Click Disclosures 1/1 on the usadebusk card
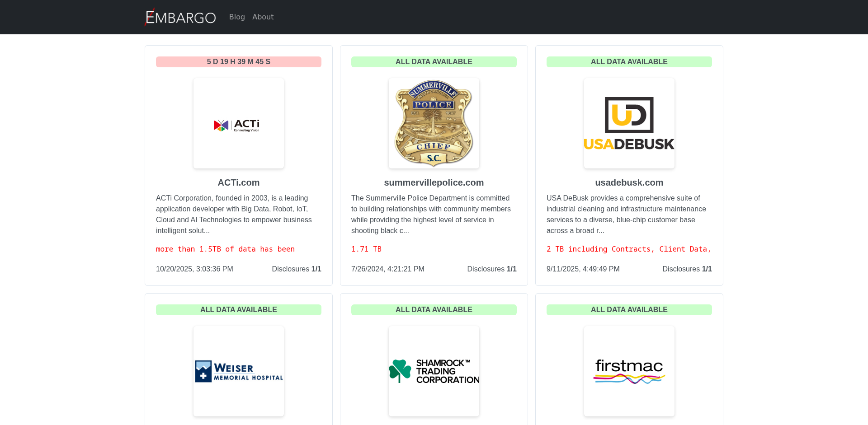Screen dimensions: 868x425 point(687,269)
